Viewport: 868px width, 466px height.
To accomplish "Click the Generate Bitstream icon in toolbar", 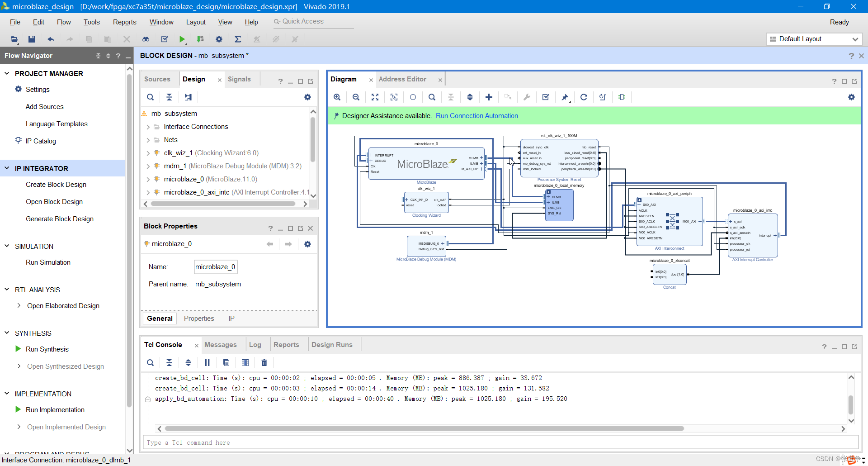I will (200, 39).
